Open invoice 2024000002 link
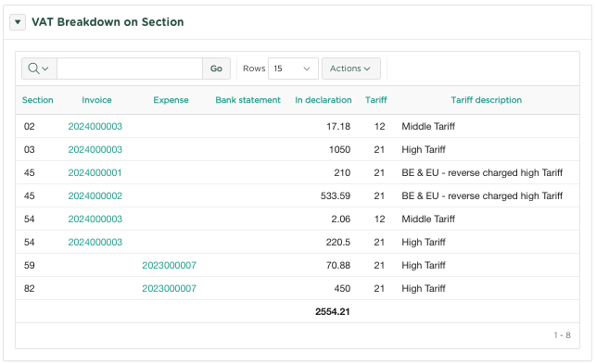The height and width of the screenshot is (364, 596). [x=95, y=195]
